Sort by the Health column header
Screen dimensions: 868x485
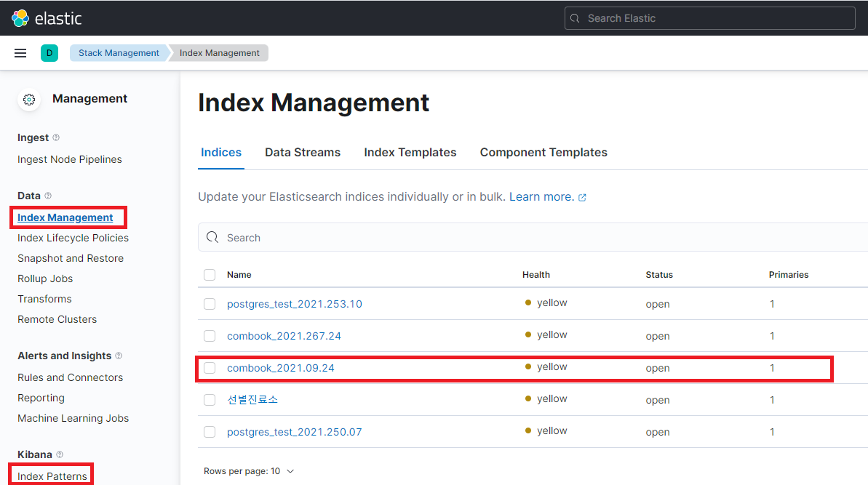coord(535,275)
